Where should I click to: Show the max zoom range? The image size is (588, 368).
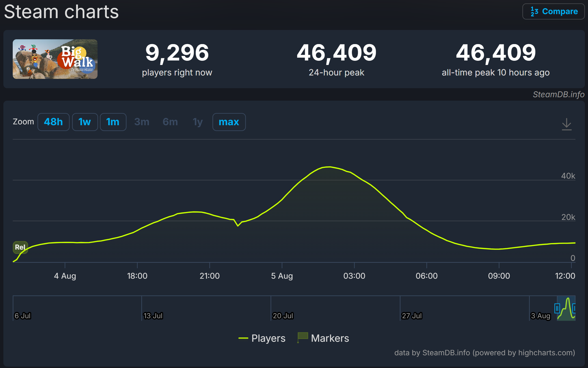(x=229, y=122)
